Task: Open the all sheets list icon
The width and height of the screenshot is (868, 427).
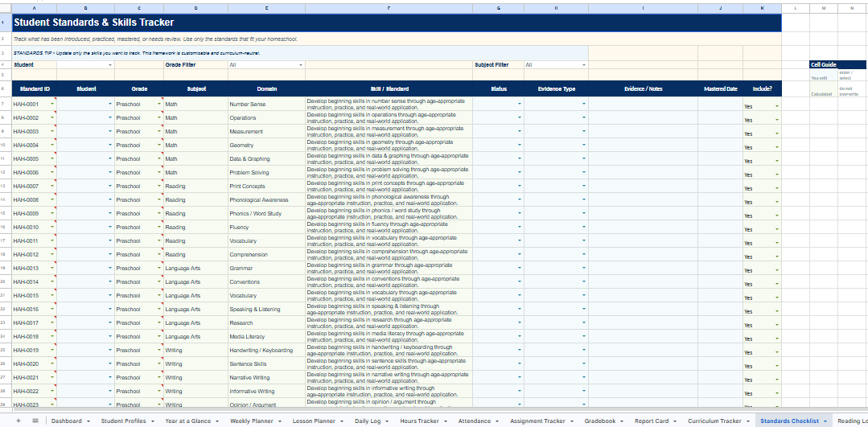Action: pyautogui.click(x=35, y=421)
